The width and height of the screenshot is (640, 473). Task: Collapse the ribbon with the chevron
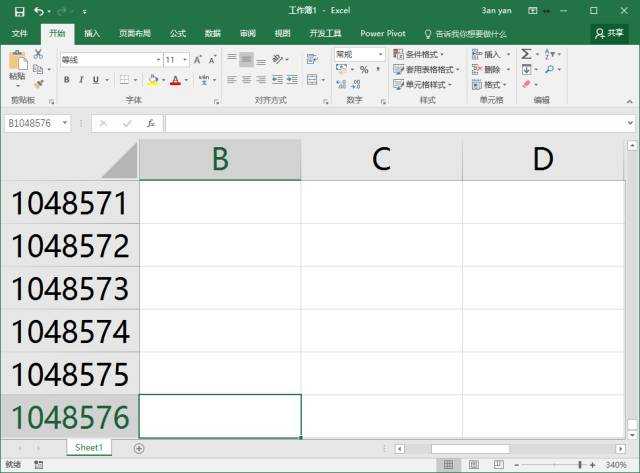tap(629, 101)
